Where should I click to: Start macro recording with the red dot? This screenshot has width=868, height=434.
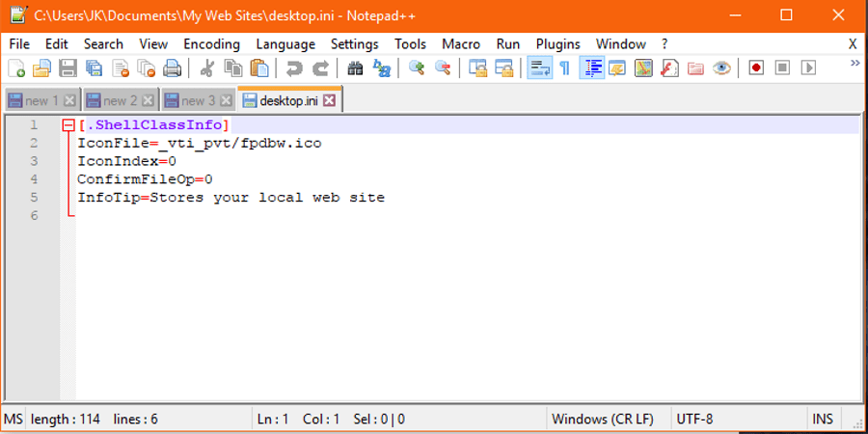pyautogui.click(x=756, y=68)
